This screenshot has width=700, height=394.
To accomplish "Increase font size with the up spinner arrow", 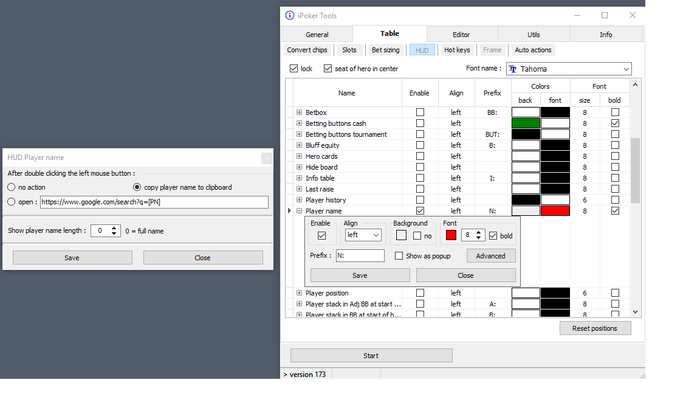I will click(478, 232).
